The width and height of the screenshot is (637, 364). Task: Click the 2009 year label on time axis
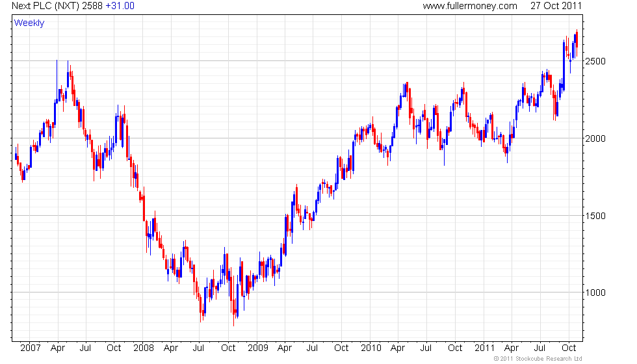tap(258, 348)
